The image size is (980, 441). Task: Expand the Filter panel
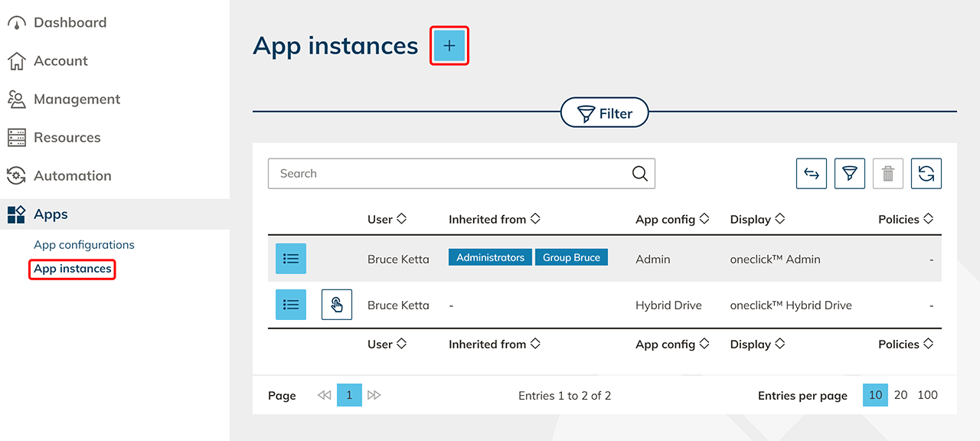[604, 113]
